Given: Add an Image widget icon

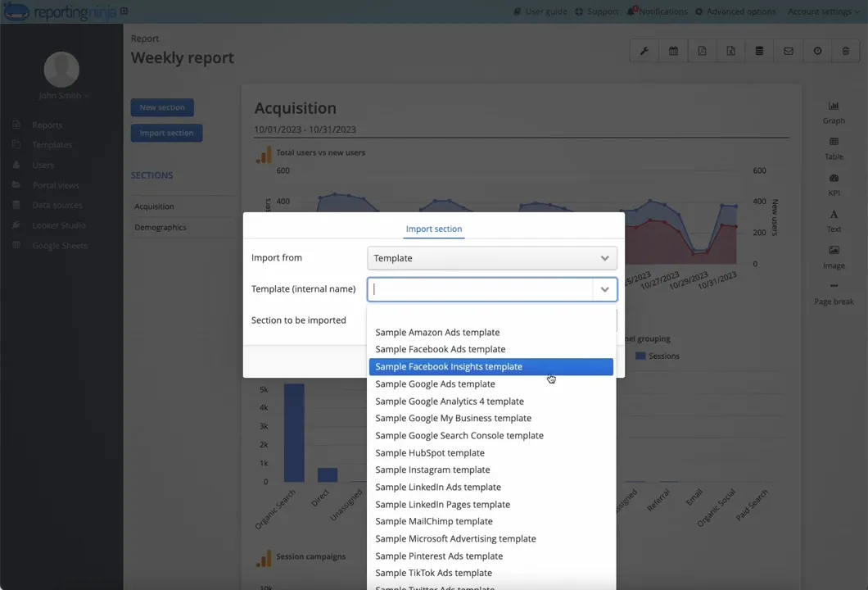Looking at the screenshot, I should [x=834, y=251].
